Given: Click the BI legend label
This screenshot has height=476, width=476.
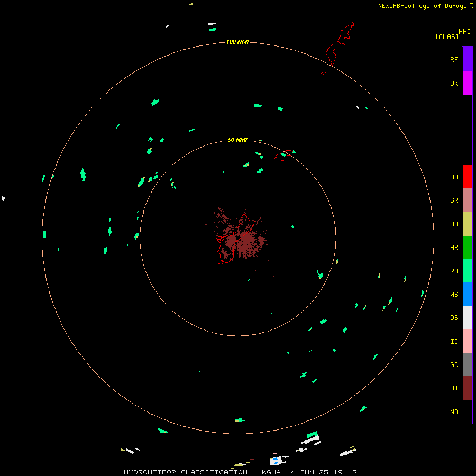Looking at the screenshot, I should pos(454,388).
